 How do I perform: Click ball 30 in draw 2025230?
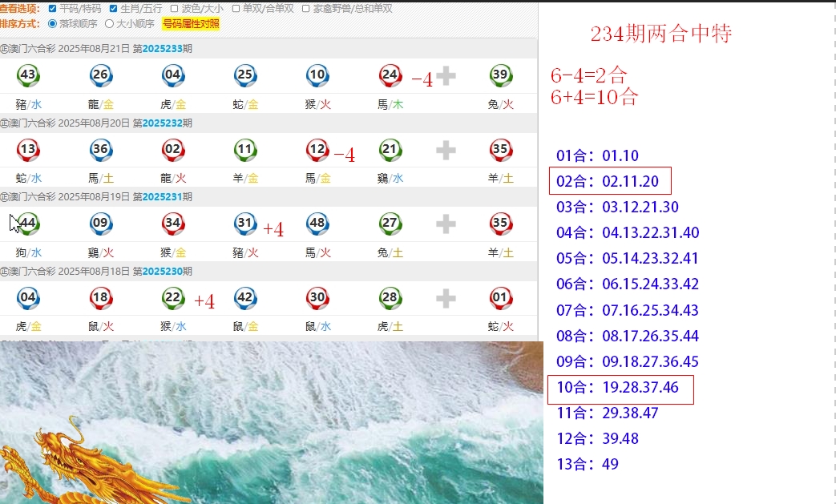(x=317, y=298)
